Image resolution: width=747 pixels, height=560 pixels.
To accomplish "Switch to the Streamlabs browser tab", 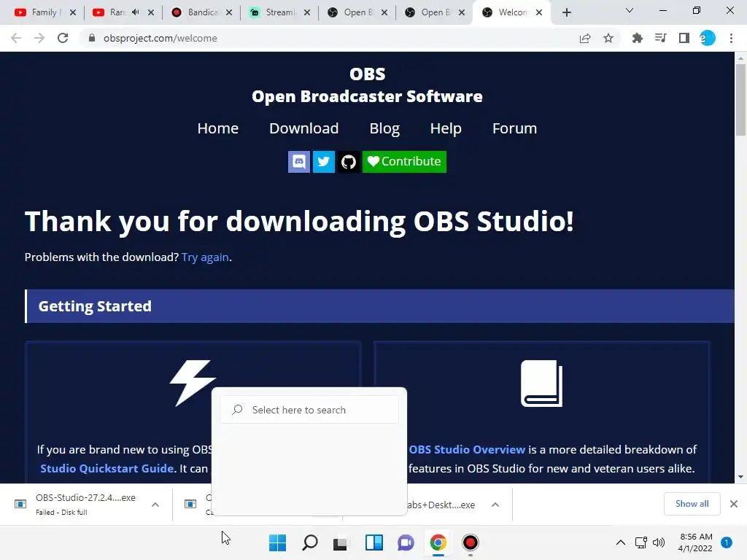I will [278, 12].
